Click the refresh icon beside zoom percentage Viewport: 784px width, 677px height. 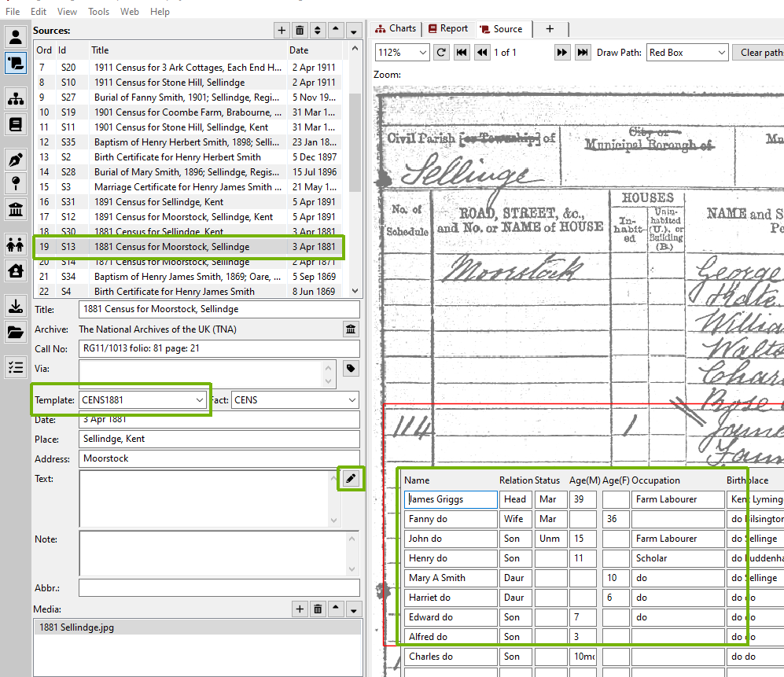pos(441,53)
